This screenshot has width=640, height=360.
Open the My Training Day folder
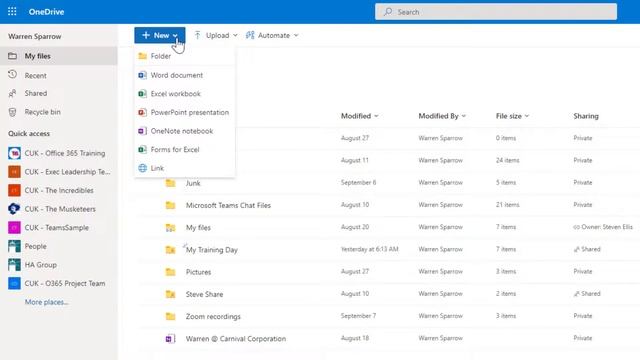pos(211,250)
